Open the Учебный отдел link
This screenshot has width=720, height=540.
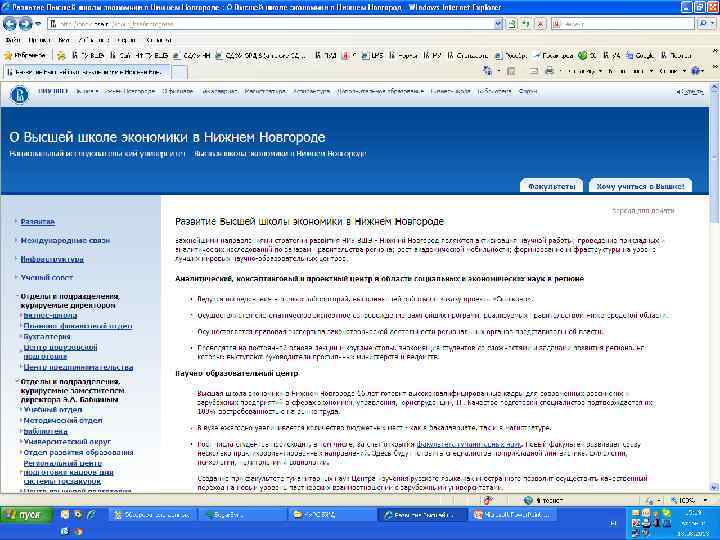point(53,410)
